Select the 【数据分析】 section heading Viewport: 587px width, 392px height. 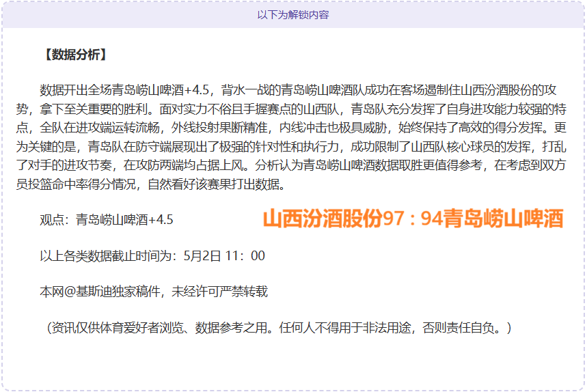[75, 55]
